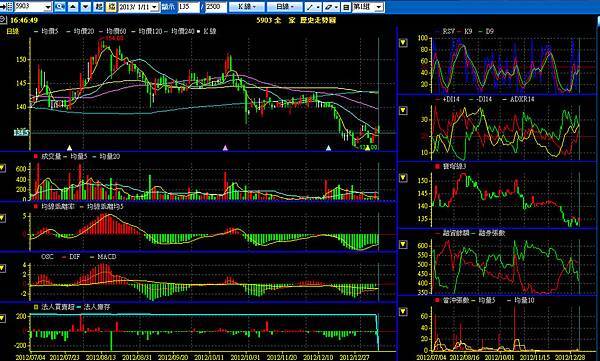Open indicator menu for 寶塔線3 panel

(x=403, y=178)
